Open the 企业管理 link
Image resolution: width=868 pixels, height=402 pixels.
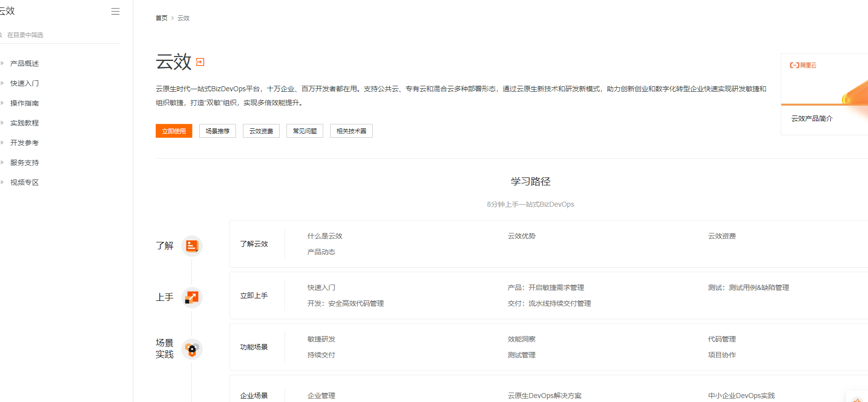321,396
